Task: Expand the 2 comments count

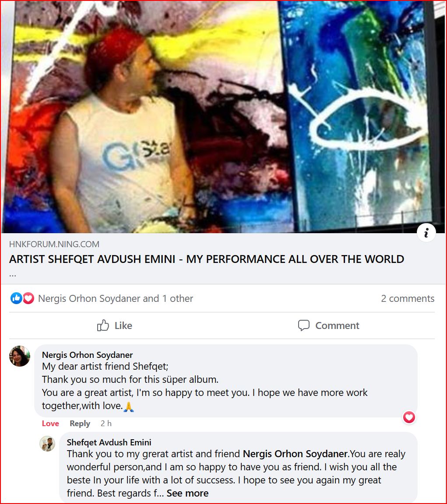Action: pyautogui.click(x=408, y=298)
